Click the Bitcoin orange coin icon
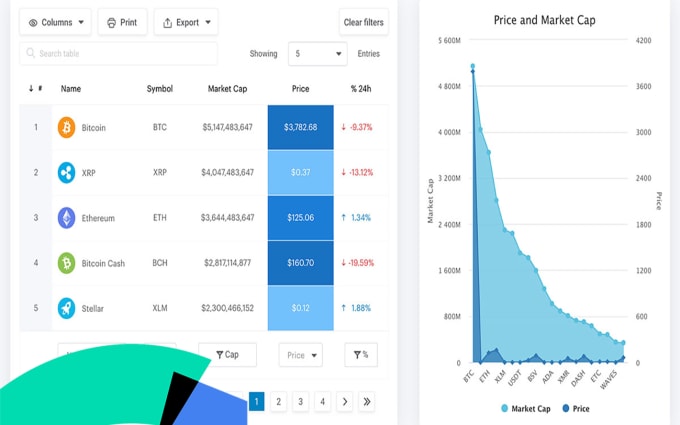Viewport: 680px width, 425px height. click(66, 127)
